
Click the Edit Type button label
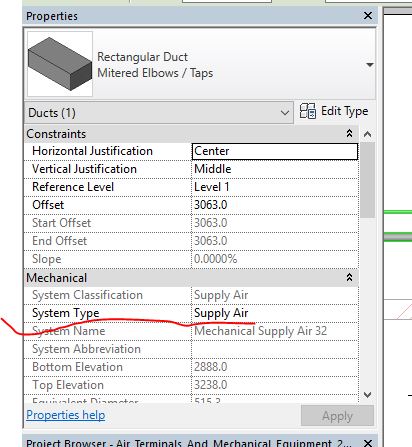344,111
